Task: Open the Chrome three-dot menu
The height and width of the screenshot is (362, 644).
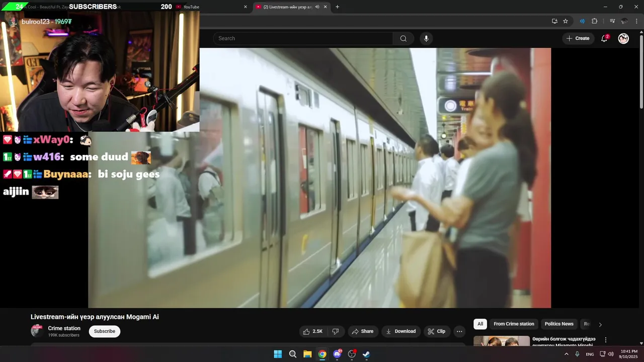Action: (636, 21)
